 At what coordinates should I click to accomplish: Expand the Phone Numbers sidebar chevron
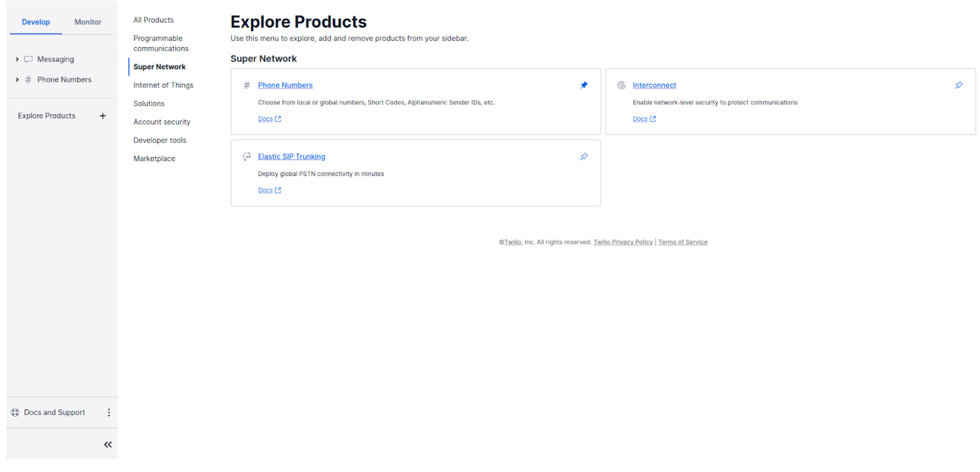coord(17,80)
